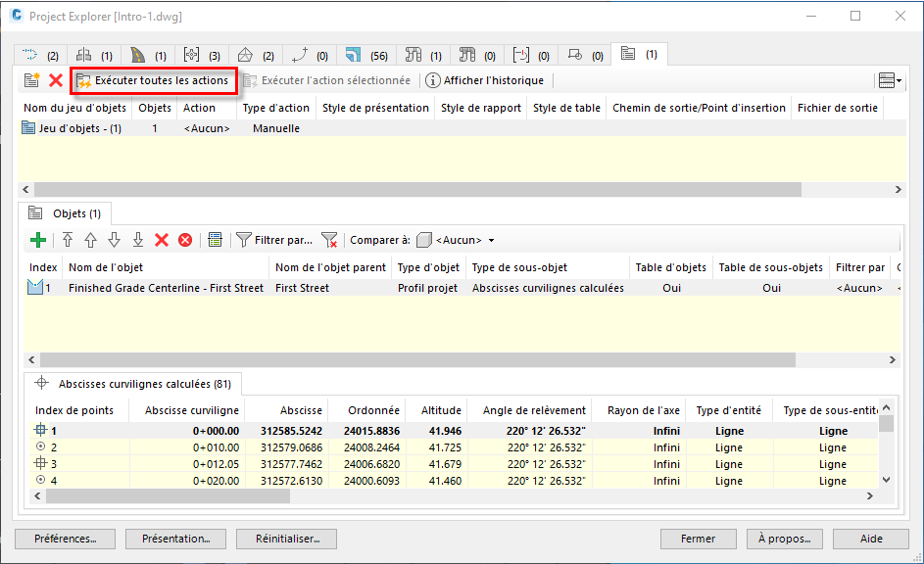This screenshot has width=924, height=564.
Task: Select the Jeu d'objets - (1) row
Action: 462,128
